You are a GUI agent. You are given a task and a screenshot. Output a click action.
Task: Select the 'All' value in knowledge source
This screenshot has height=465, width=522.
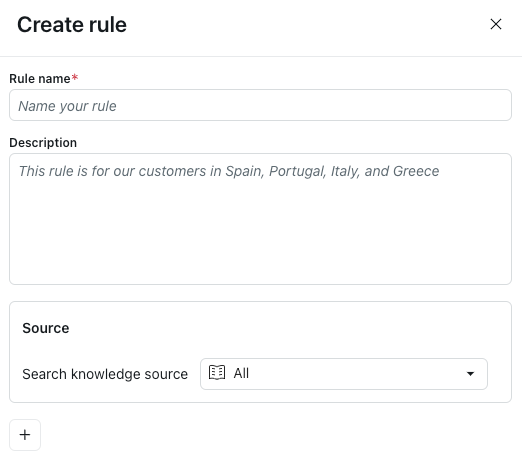pos(241,373)
